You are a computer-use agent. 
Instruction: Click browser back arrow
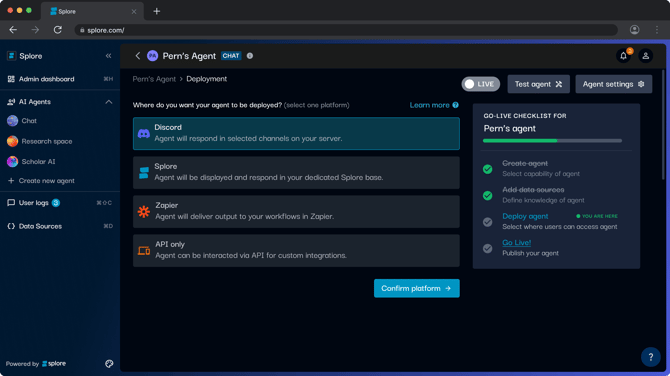point(13,30)
